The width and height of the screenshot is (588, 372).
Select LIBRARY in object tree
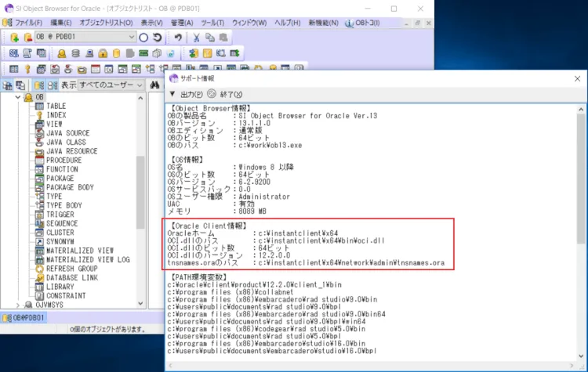60,287
